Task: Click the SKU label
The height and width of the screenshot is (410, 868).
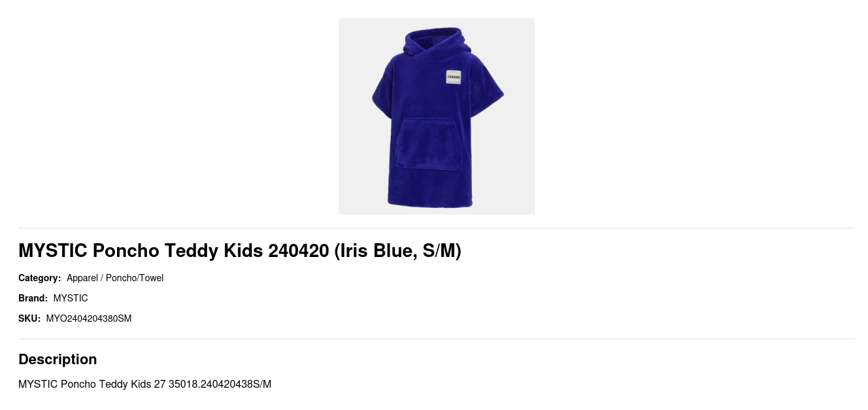Action: point(29,318)
